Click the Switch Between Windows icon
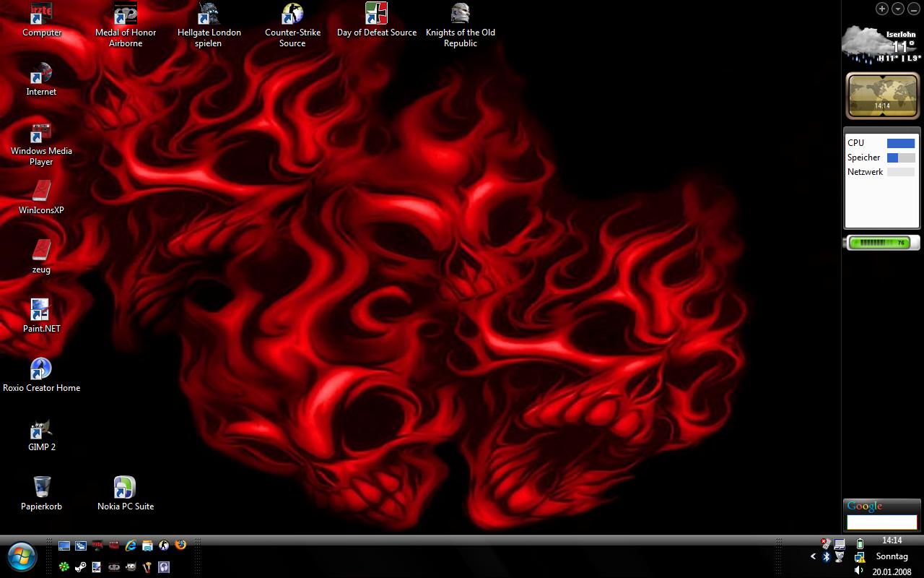This screenshot has height=578, width=924. [81, 545]
